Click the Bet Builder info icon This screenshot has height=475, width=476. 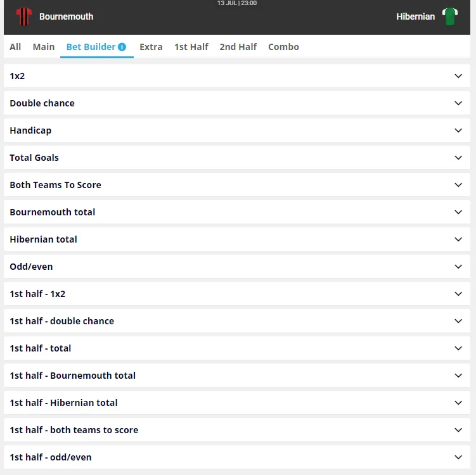(122, 47)
